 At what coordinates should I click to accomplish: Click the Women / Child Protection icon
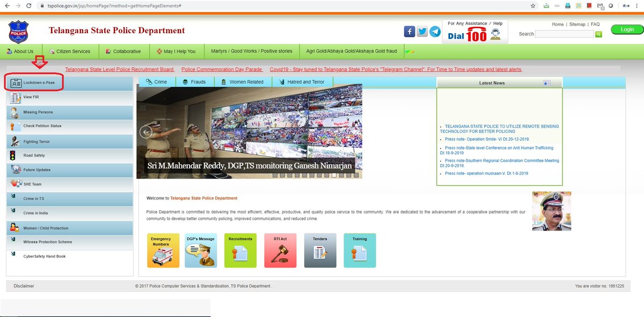[x=14, y=228]
